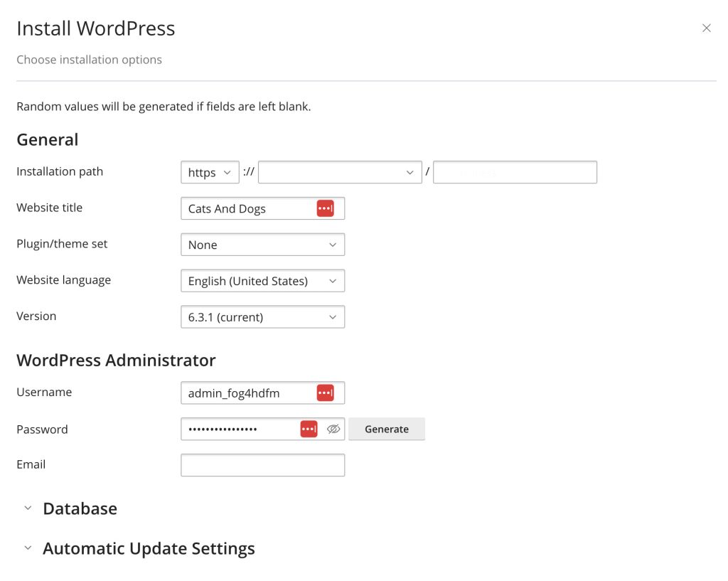Open the Website language dropdown
728x581 pixels.
[x=262, y=281]
